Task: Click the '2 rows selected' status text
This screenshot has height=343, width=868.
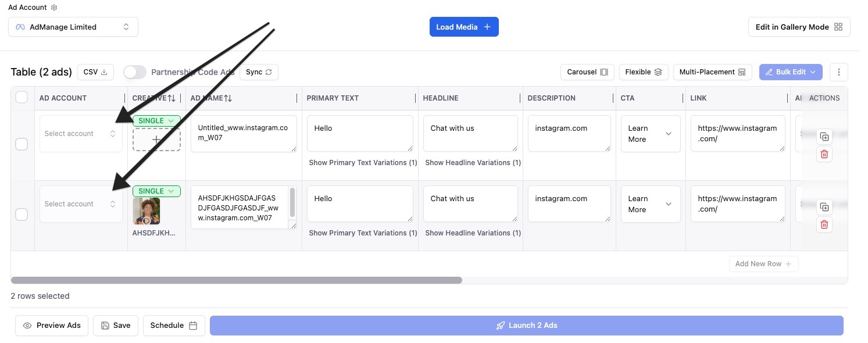Action: 40,296
